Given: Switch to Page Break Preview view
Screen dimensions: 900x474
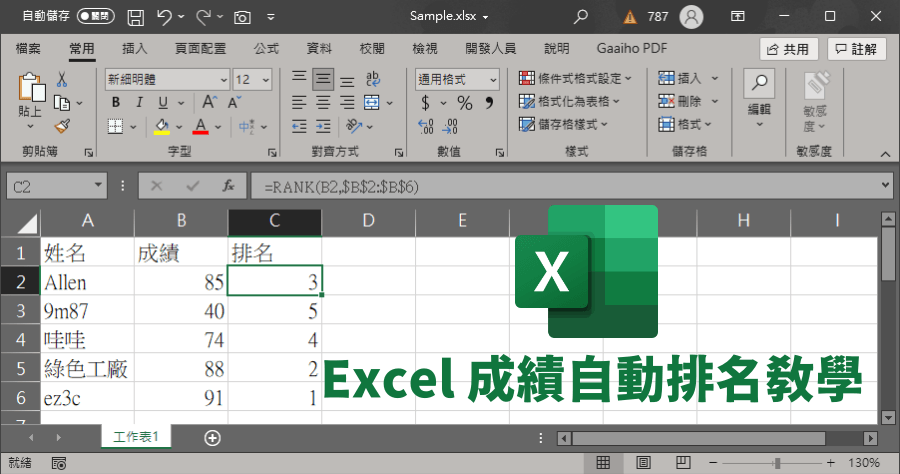Looking at the screenshot, I should click(x=683, y=463).
